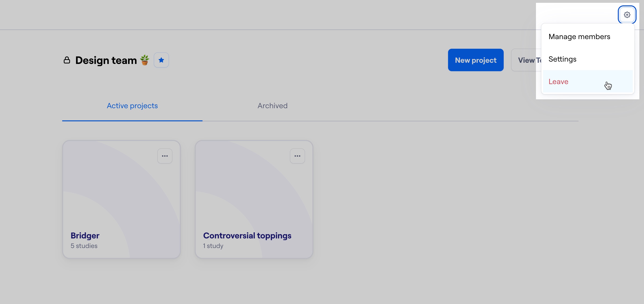Toggle the favorite star for Design team
644x304 pixels.
161,60
